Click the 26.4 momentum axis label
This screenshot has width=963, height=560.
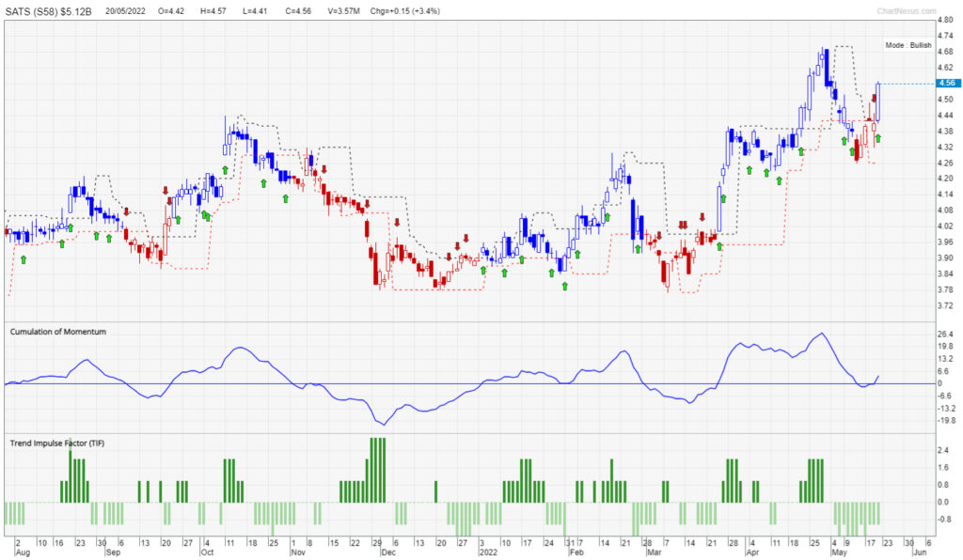(x=945, y=334)
